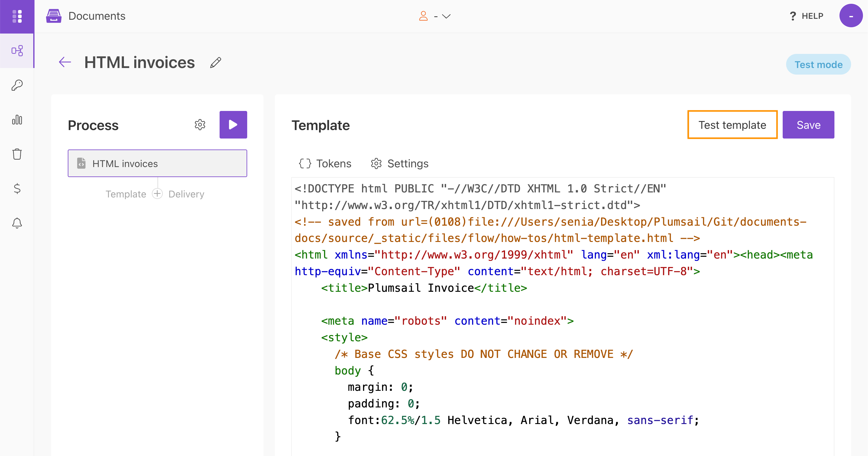This screenshot has height=456, width=868.
Task: Click the Delivery step label
Action: 186,194
